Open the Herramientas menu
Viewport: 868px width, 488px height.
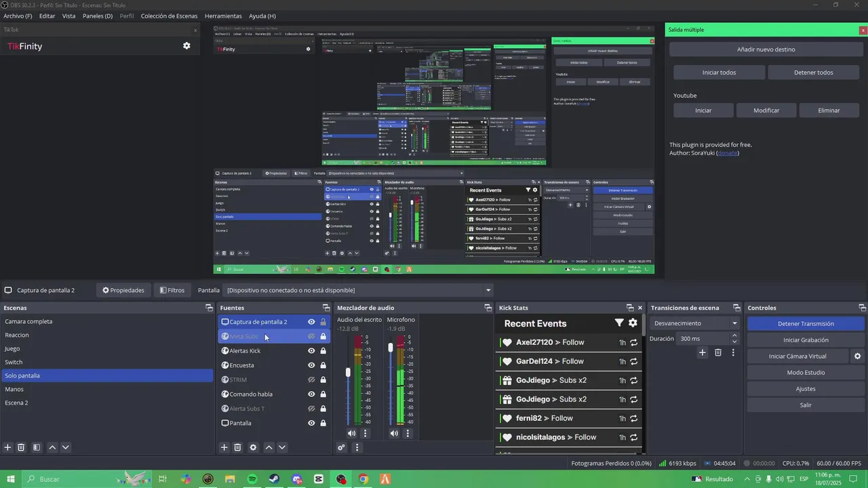[x=223, y=16]
